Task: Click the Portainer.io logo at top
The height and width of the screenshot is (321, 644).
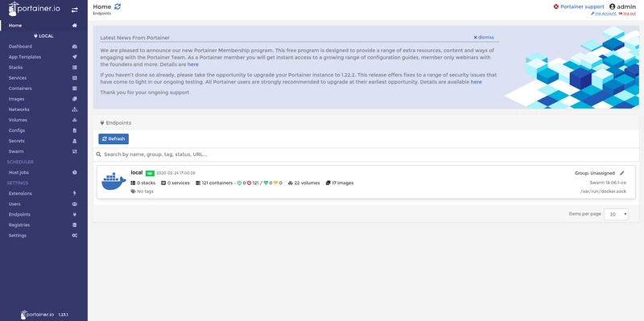Action: tap(34, 9)
